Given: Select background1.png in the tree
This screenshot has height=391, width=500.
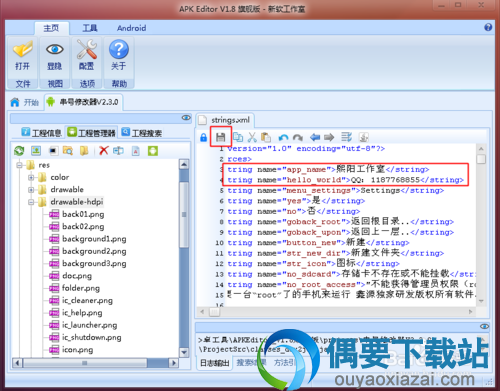Looking at the screenshot, I should [94, 239].
